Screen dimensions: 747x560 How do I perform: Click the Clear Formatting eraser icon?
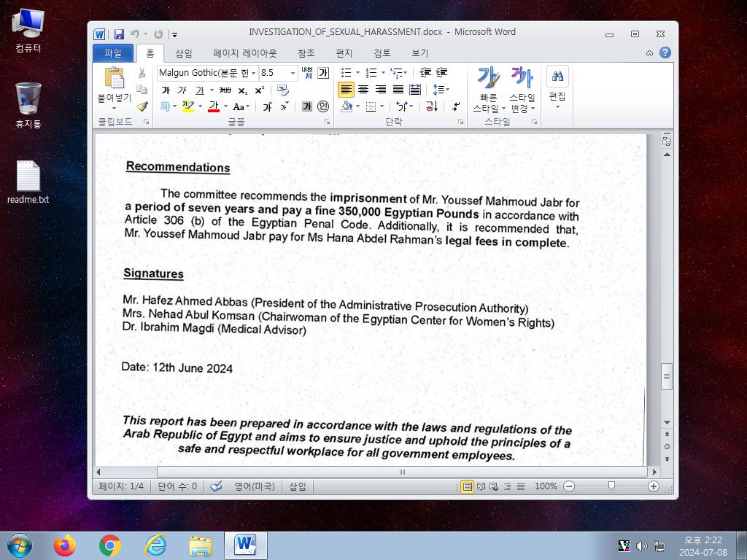(283, 90)
